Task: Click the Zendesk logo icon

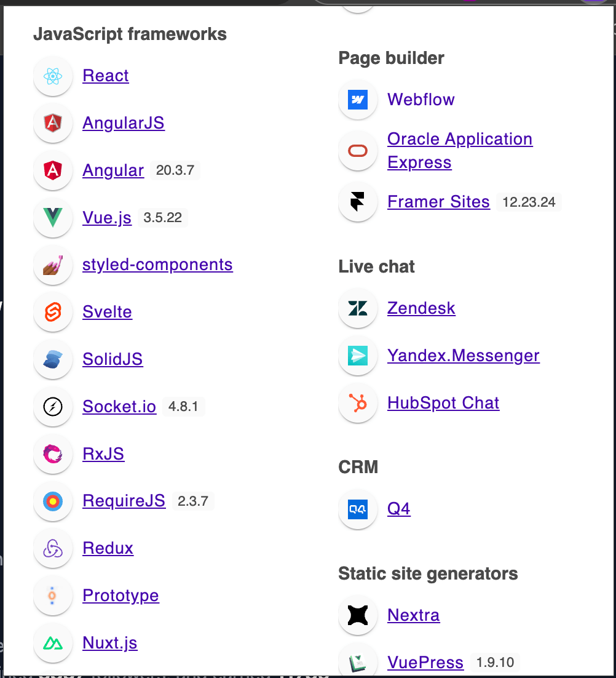Action: click(x=358, y=308)
